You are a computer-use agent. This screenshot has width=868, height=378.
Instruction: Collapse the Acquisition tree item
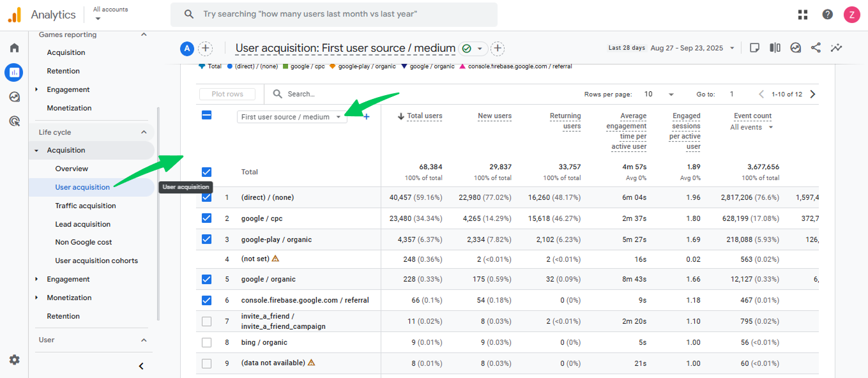[x=37, y=151]
